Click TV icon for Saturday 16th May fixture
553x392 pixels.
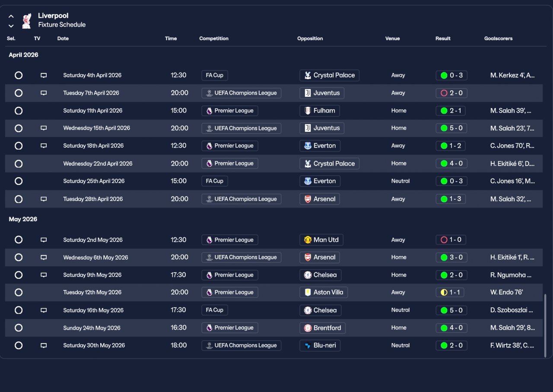click(x=44, y=310)
